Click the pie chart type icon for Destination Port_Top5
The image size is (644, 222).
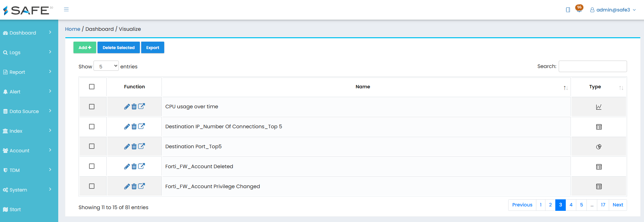(599, 147)
